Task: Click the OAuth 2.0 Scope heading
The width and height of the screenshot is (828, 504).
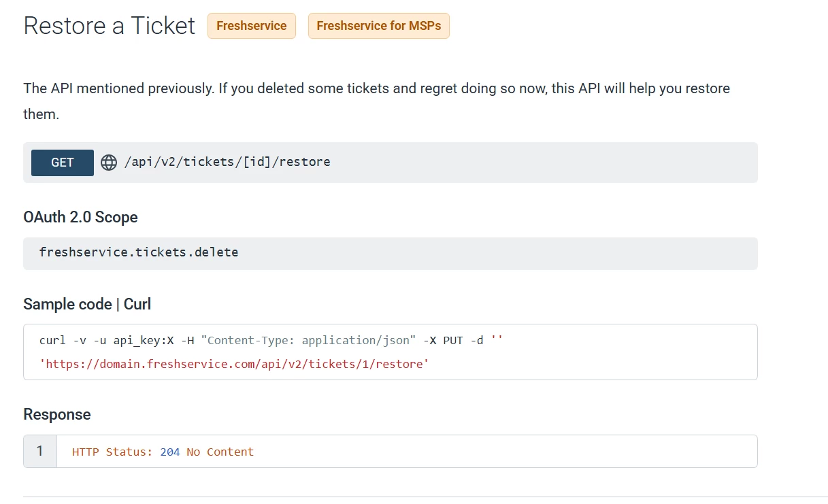Action: [x=80, y=218]
